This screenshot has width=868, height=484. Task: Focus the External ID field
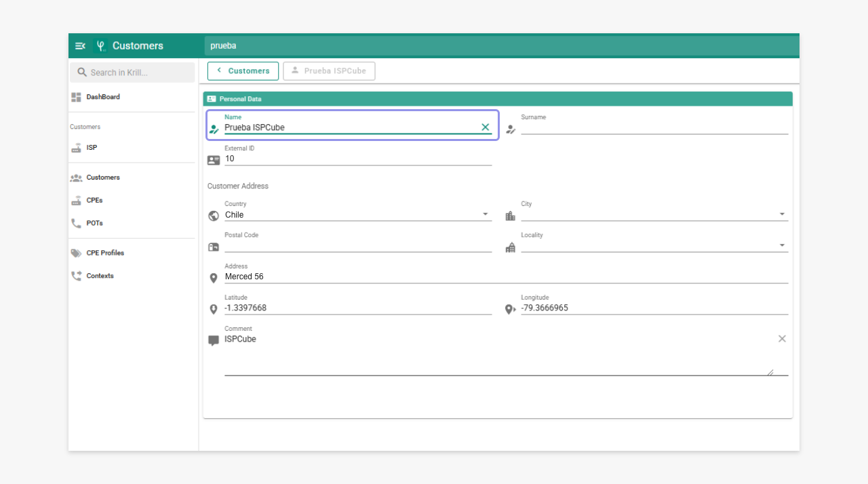point(358,159)
